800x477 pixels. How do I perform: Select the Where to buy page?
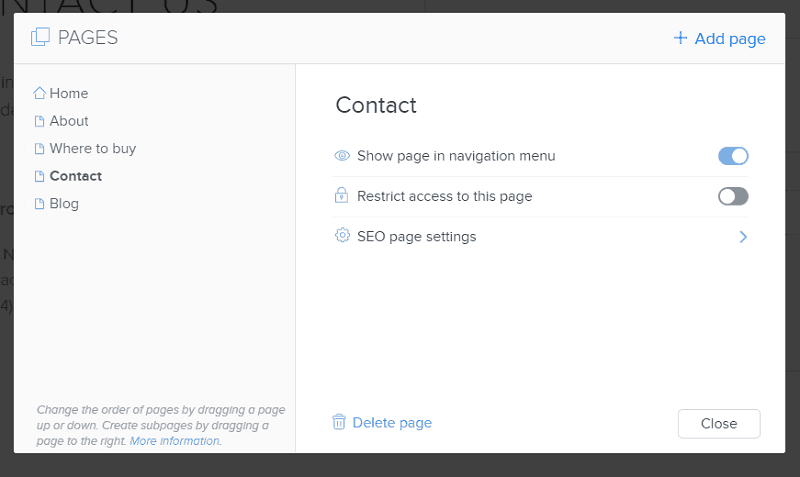click(92, 148)
